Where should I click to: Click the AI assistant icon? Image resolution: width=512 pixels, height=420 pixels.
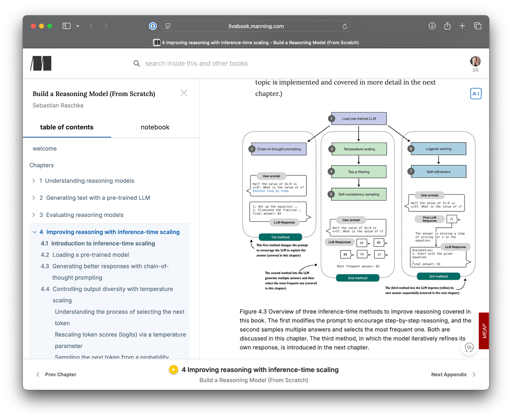(x=475, y=93)
